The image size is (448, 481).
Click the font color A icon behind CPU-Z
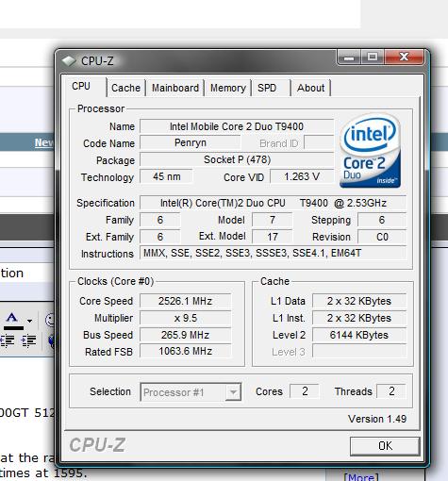click(12, 321)
